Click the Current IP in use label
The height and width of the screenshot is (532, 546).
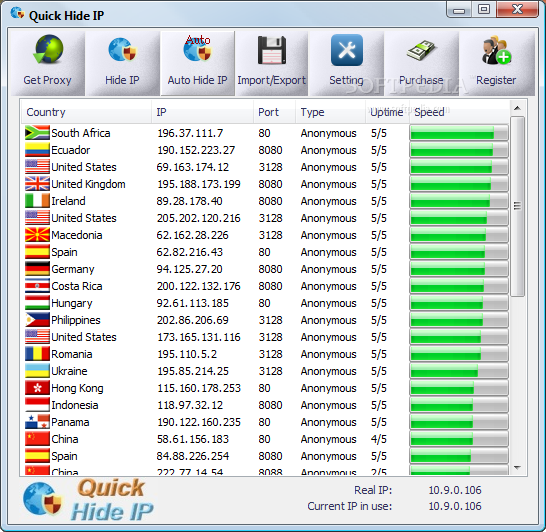tap(350, 506)
